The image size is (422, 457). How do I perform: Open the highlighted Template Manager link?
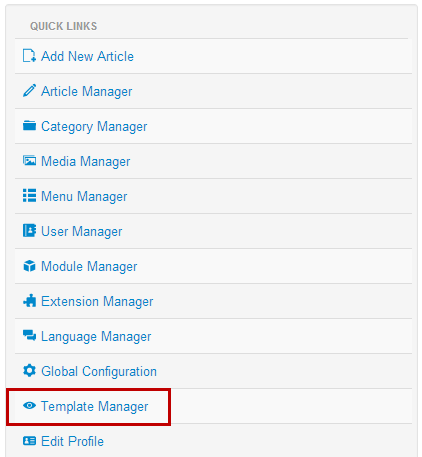click(95, 407)
